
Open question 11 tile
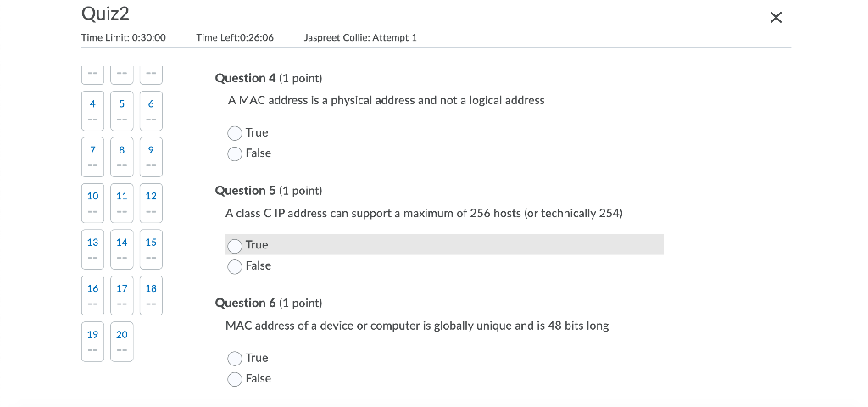[x=122, y=202]
